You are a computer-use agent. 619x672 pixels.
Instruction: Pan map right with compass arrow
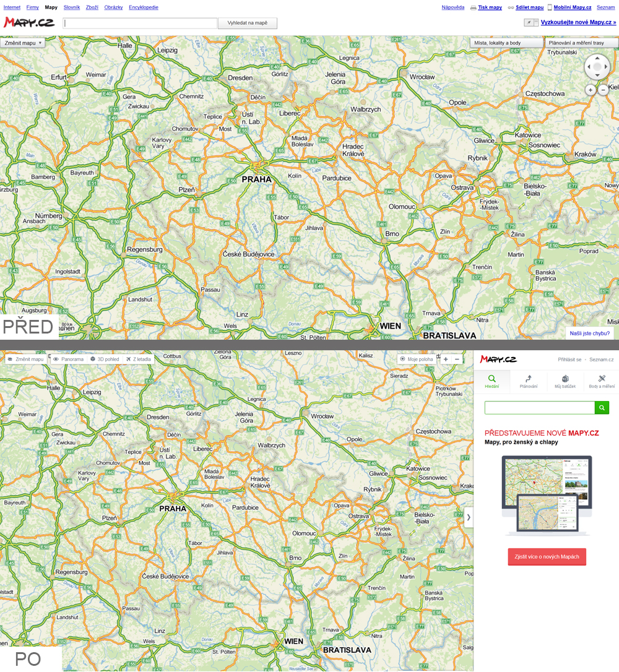606,67
